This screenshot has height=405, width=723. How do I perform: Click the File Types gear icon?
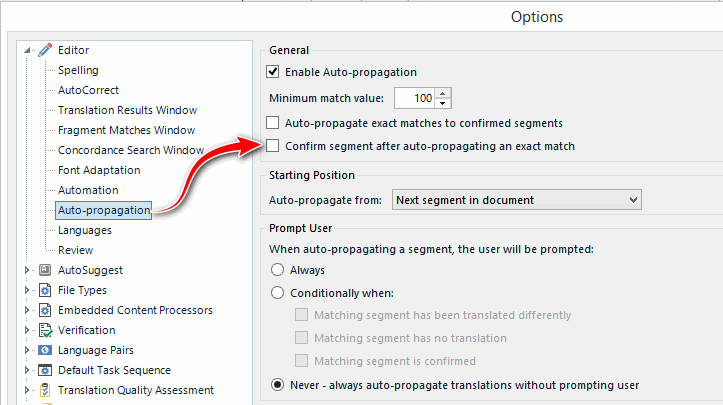tap(45, 290)
